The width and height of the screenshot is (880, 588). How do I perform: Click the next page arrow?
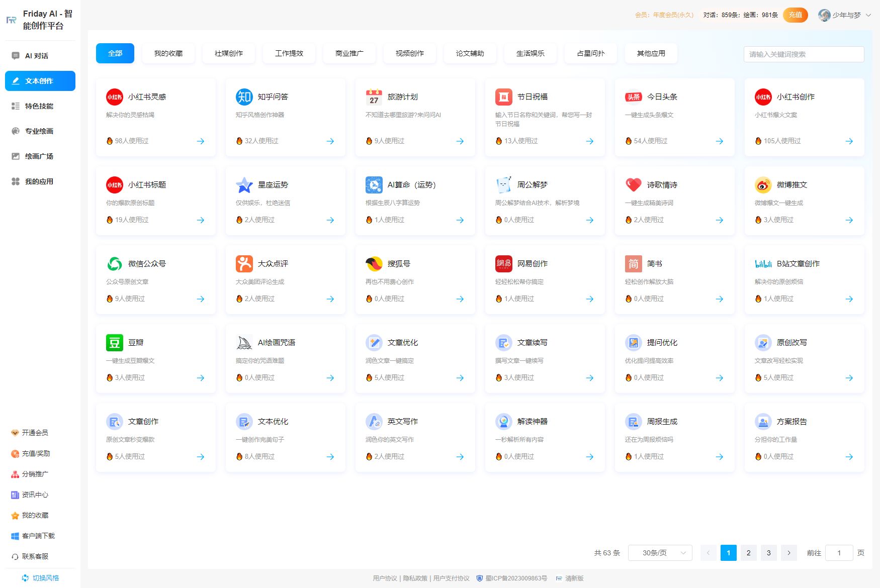point(788,553)
